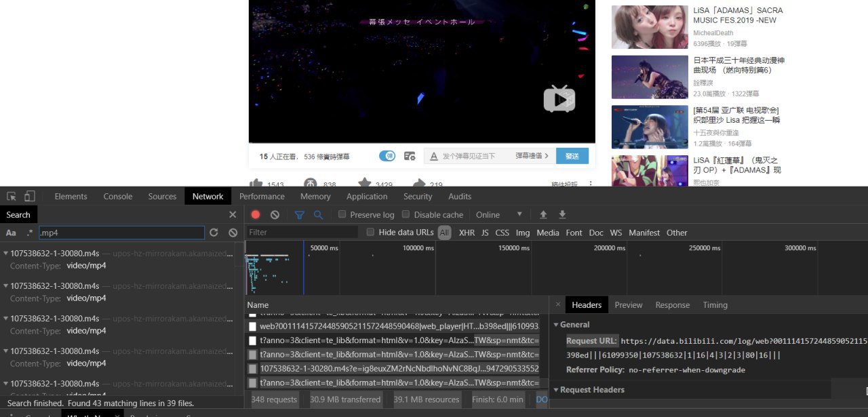This screenshot has width=868, height=417.
Task: Filter requests by Other type
Action: tap(677, 233)
